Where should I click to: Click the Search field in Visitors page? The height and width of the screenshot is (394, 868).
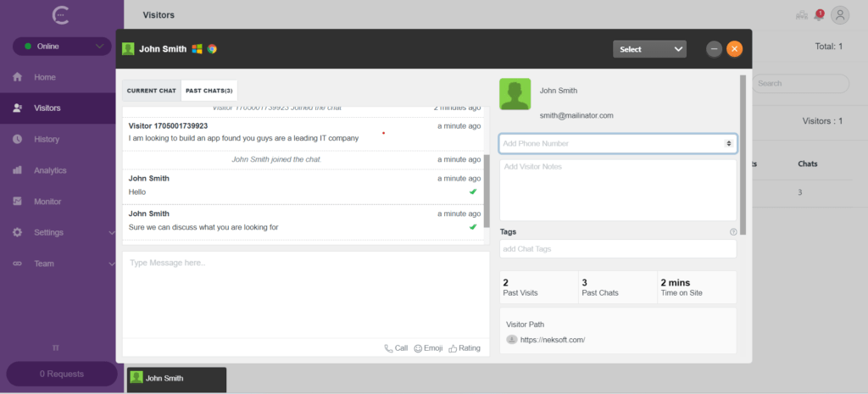point(800,84)
